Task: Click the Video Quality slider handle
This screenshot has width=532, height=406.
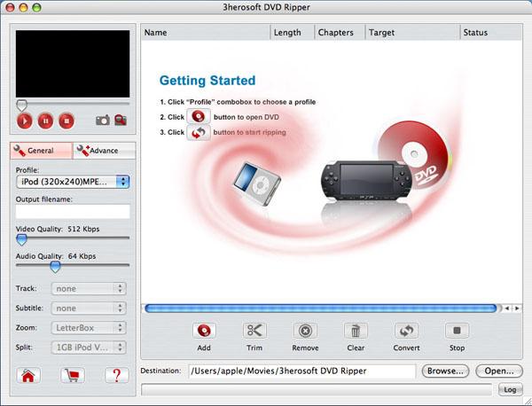Action: point(21,239)
